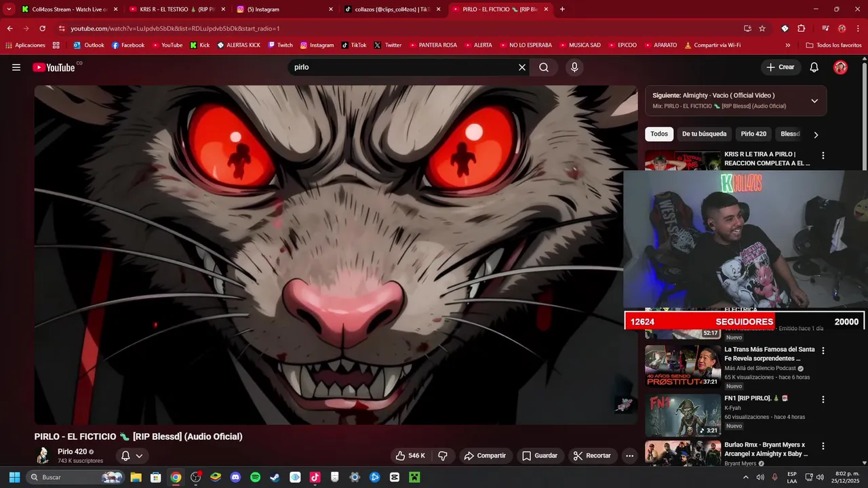
Task: Open the Chrome extensions puzzle icon
Action: coord(802,28)
